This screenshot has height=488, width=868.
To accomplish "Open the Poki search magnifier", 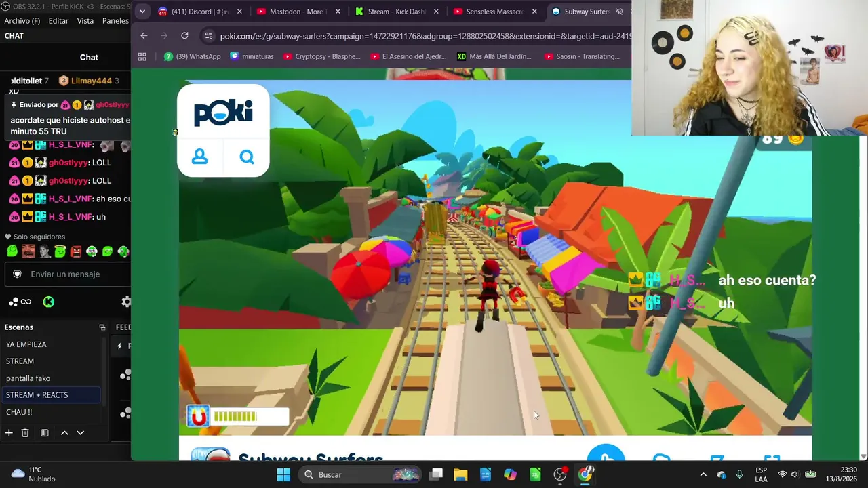I will point(247,157).
